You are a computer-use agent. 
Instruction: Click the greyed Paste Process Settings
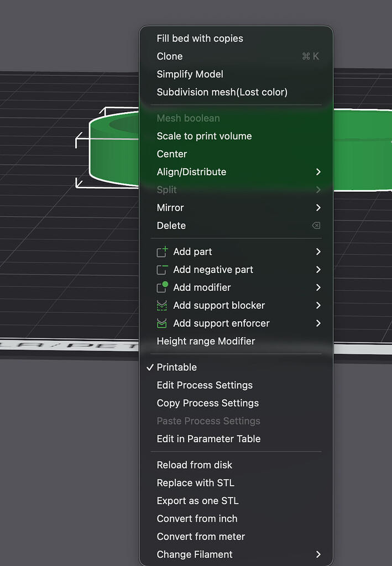click(208, 421)
